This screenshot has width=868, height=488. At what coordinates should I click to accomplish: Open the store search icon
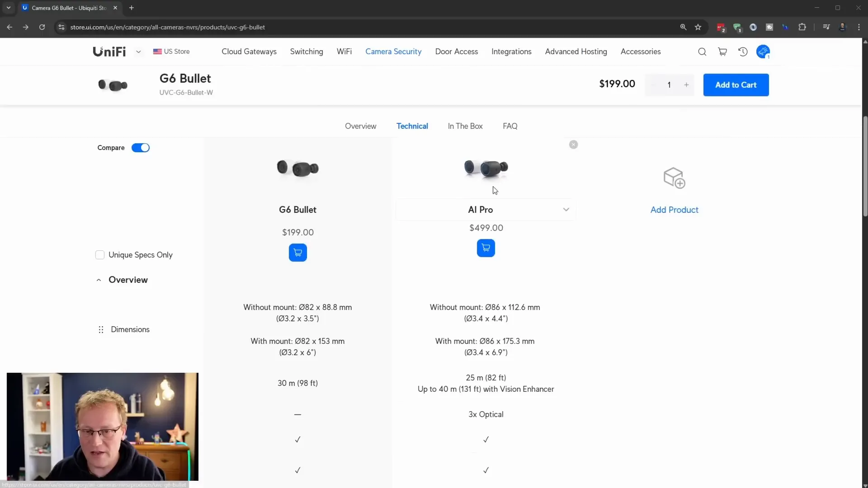tap(702, 52)
